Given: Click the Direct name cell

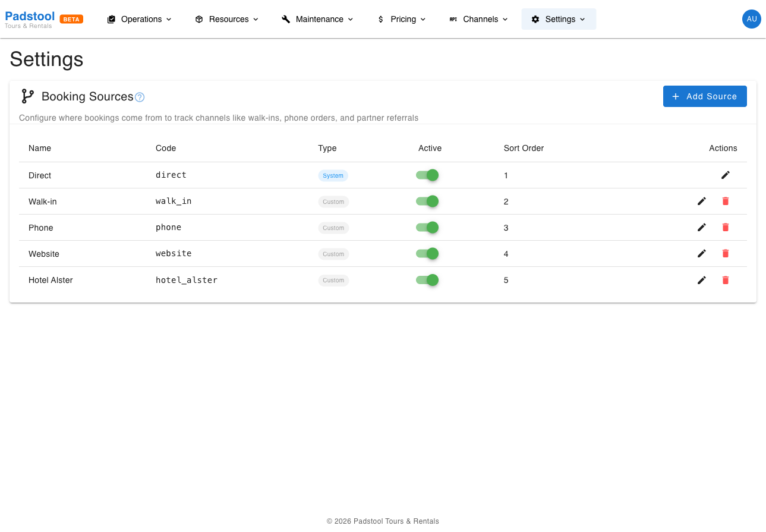Looking at the screenshot, I should pyautogui.click(x=40, y=175).
